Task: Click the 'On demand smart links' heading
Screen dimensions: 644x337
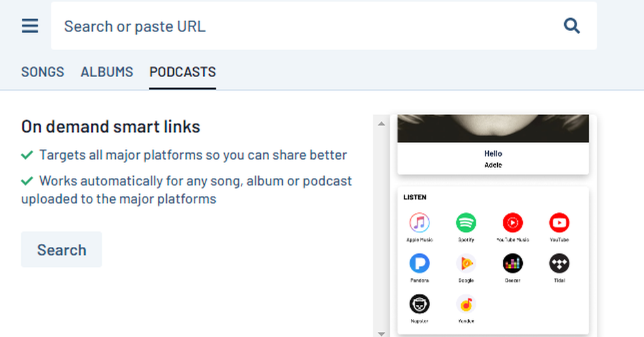Action: tap(111, 127)
